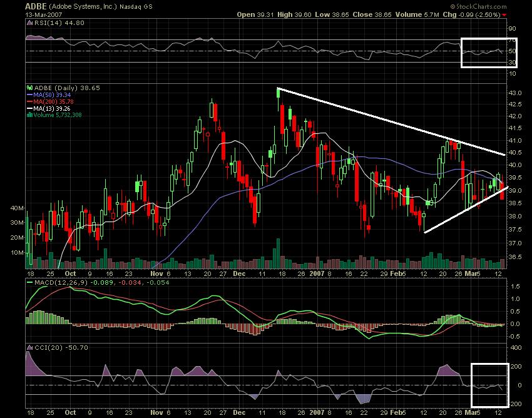
Task: Click the 'RSI(14) 44.80' indicator label
Action: pos(59,23)
